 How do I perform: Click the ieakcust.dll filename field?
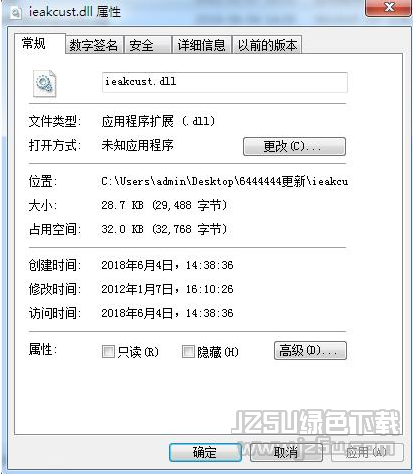coord(225,82)
